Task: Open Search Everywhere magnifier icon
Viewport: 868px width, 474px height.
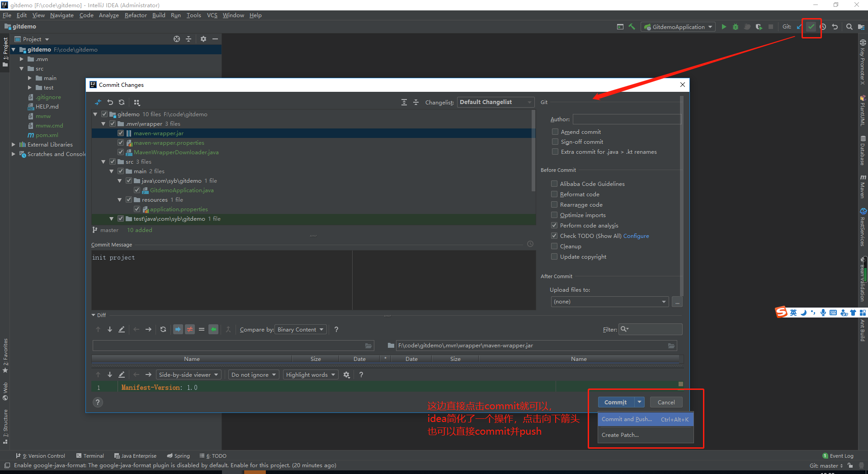Action: click(849, 27)
